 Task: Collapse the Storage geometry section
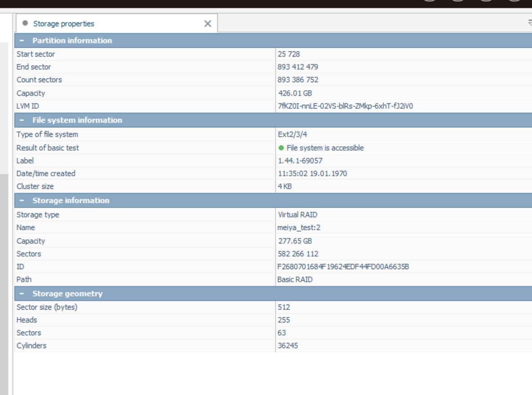[22, 293]
